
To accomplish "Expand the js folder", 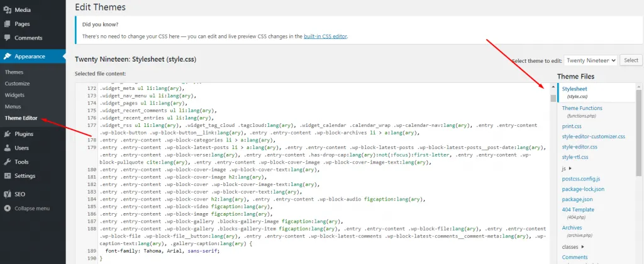I will click(x=567, y=168).
